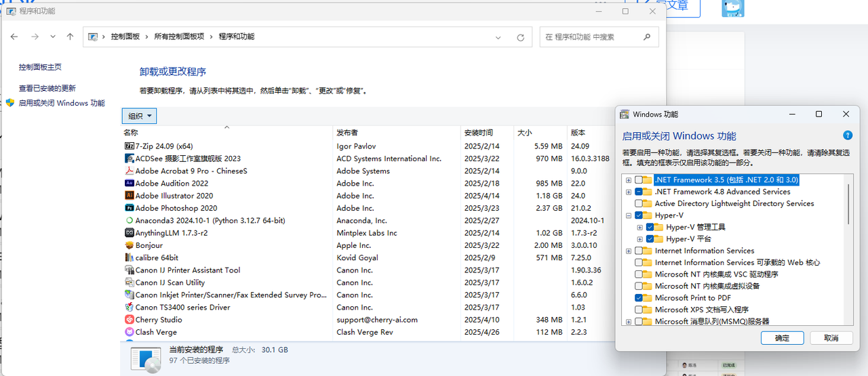Click the Clash Verge program icon
This screenshot has height=376, width=868.
point(130,332)
